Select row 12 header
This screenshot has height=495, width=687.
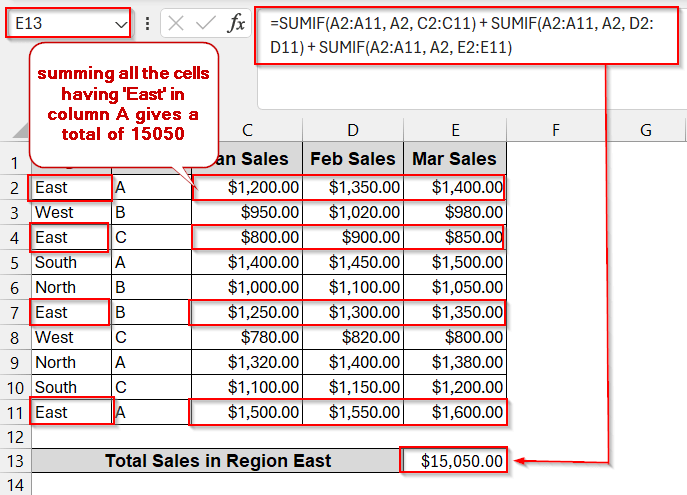pyautogui.click(x=15, y=437)
